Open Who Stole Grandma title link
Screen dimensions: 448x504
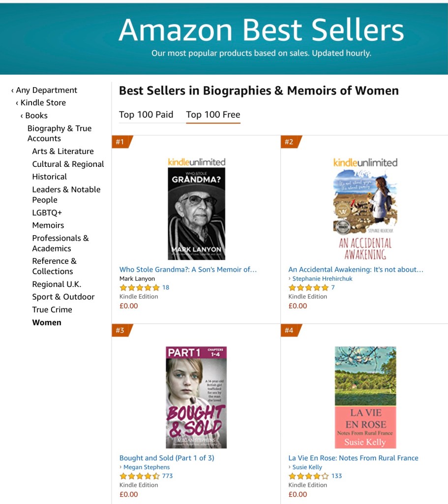coord(188,269)
